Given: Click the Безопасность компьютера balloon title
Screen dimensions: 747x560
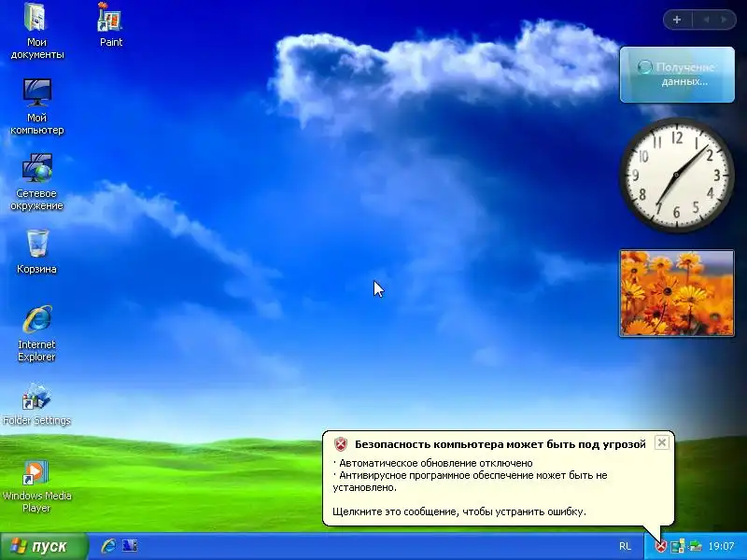Looking at the screenshot, I should [500, 444].
